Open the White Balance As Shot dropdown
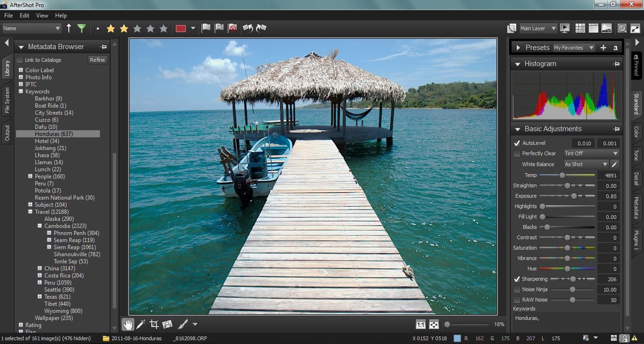644x344 pixels. pos(586,164)
